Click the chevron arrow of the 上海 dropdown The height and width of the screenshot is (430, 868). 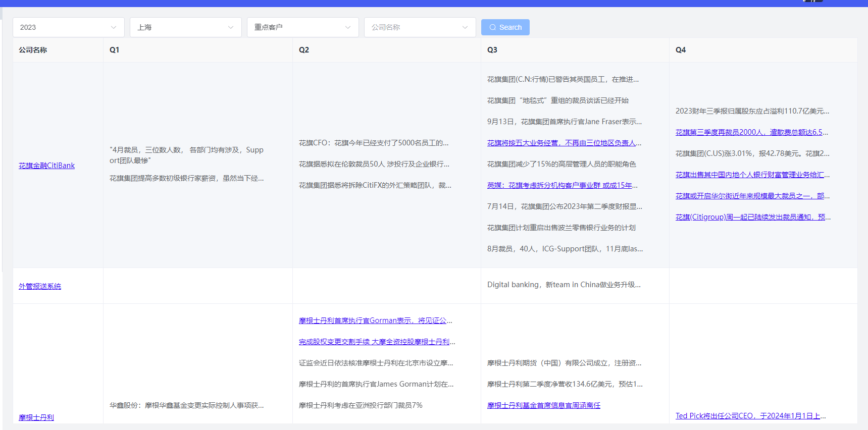(x=231, y=27)
